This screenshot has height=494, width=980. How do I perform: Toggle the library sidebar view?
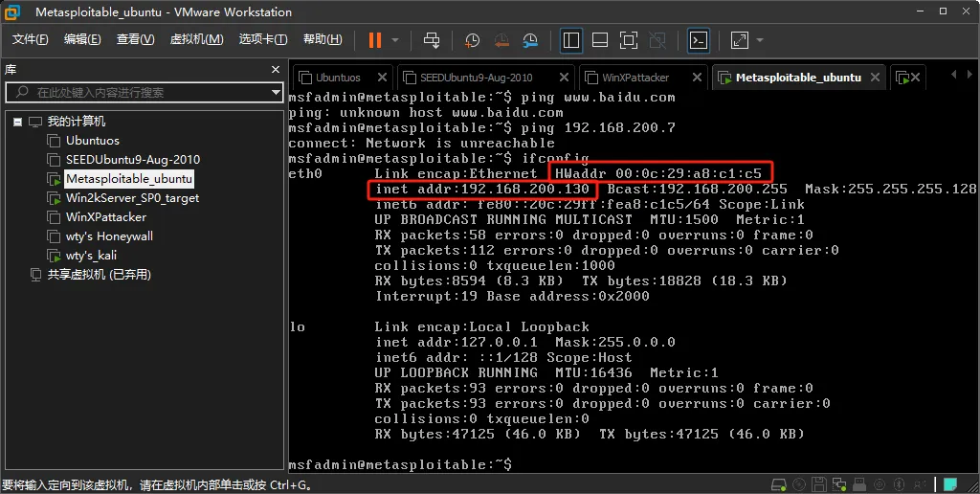point(571,40)
